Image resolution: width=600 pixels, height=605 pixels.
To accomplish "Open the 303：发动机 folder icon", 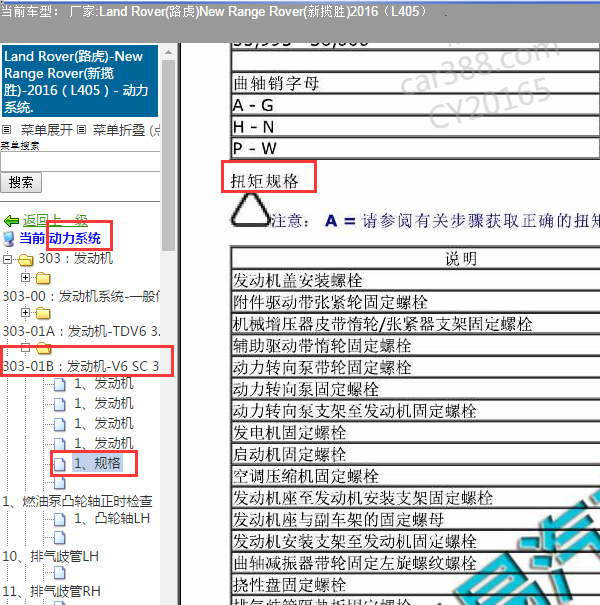I will 25,260.
